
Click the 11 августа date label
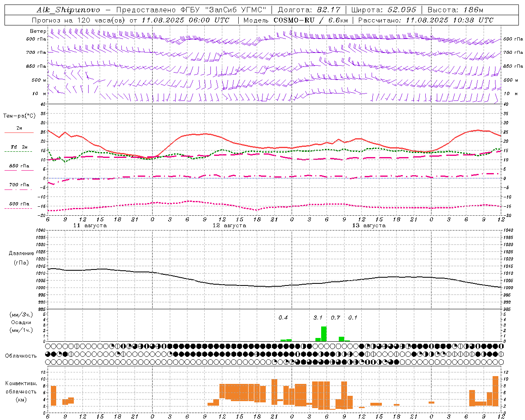click(90, 226)
